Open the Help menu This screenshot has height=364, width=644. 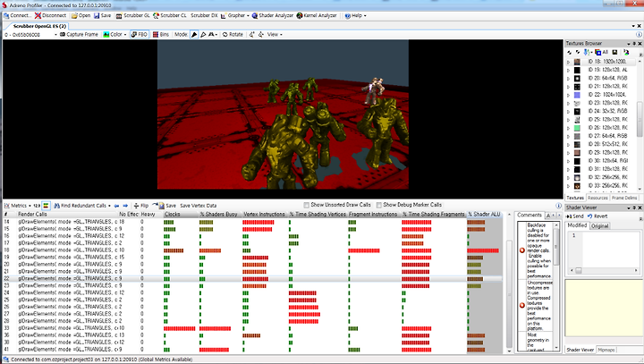(x=355, y=15)
